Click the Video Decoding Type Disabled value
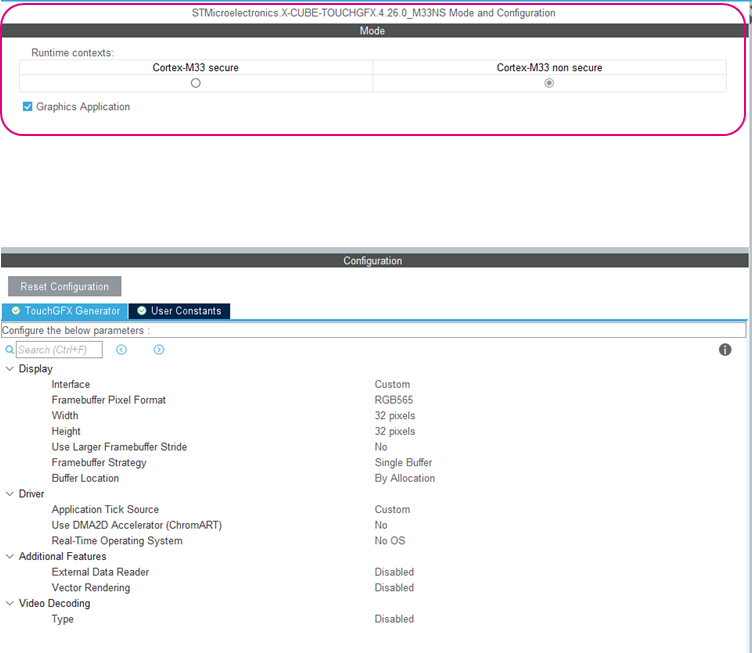 394,619
